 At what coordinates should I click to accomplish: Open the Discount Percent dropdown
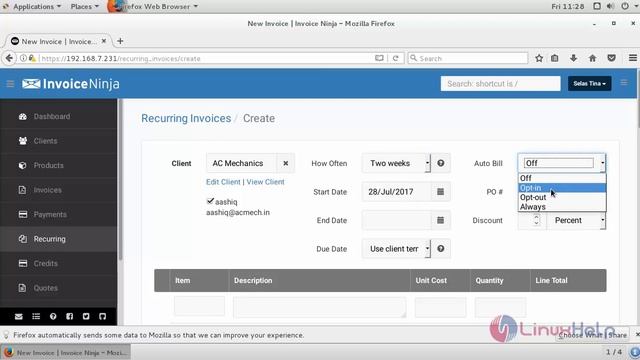pyautogui.click(x=576, y=220)
